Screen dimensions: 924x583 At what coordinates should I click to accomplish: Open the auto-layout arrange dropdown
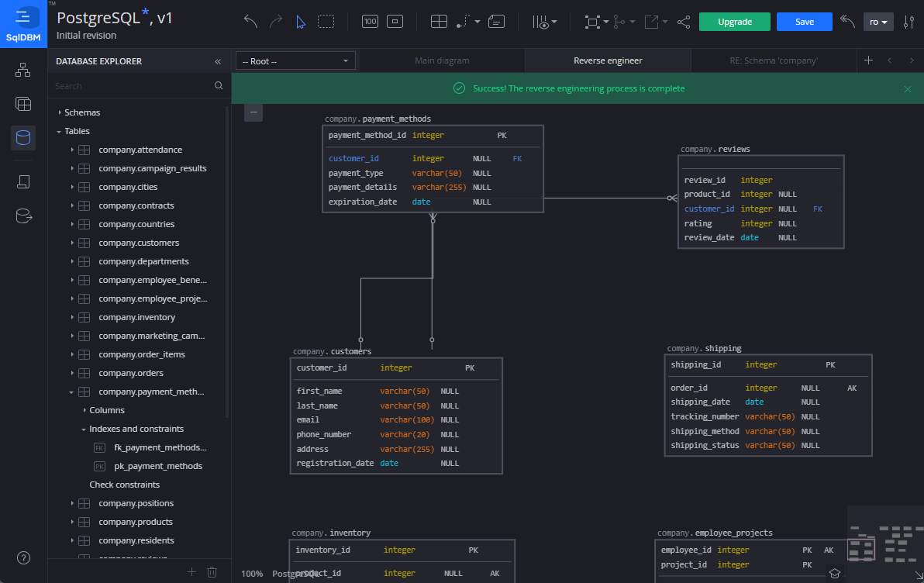point(596,22)
